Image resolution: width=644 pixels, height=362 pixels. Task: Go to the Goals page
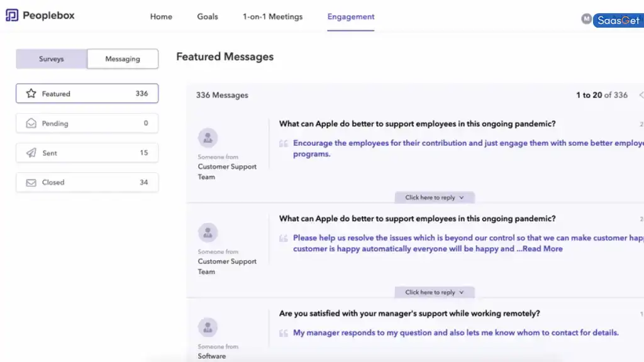pyautogui.click(x=208, y=17)
